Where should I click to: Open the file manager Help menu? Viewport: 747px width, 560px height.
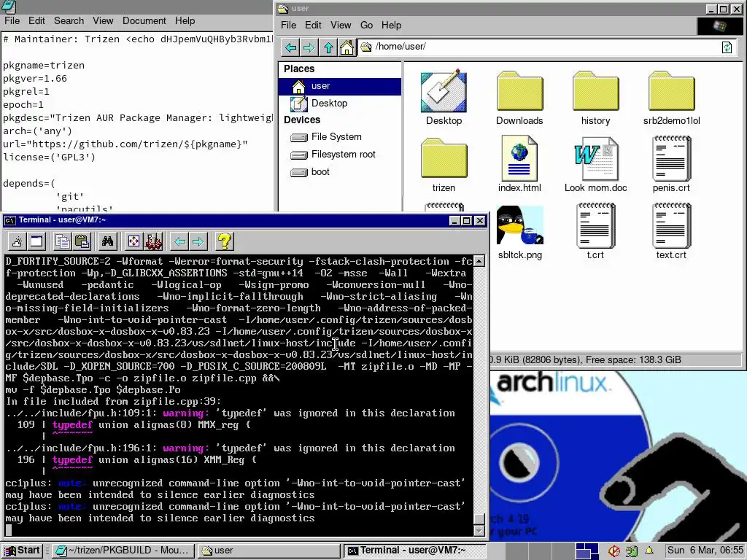tap(391, 26)
